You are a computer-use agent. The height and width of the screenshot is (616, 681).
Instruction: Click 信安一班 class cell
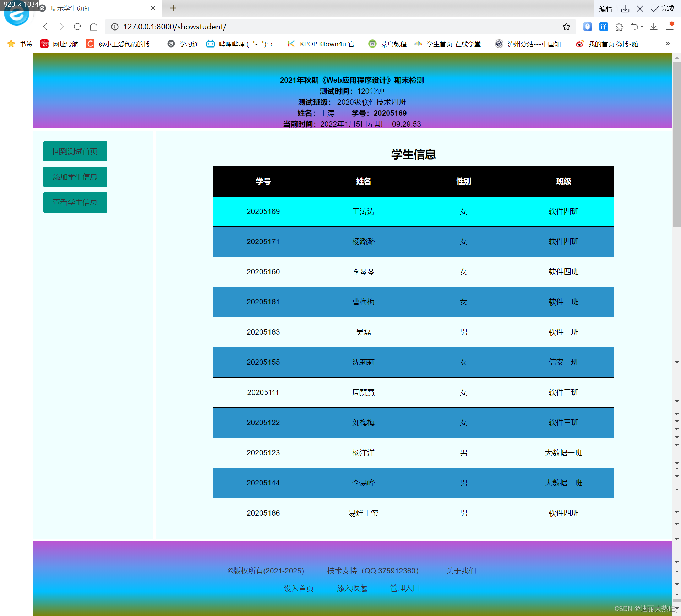[x=564, y=362]
